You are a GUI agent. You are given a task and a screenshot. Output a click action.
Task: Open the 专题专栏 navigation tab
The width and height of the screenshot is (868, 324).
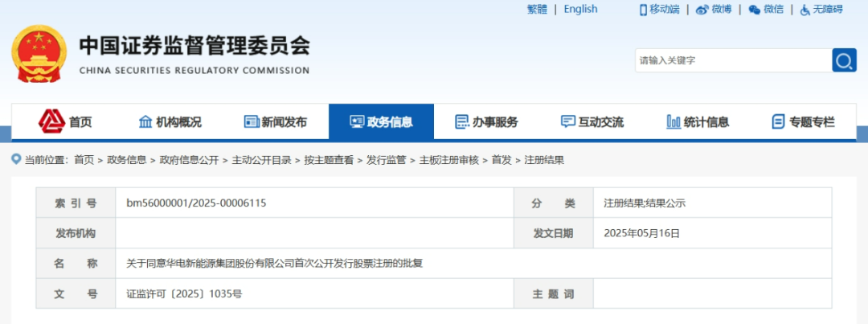pyautogui.click(x=803, y=122)
